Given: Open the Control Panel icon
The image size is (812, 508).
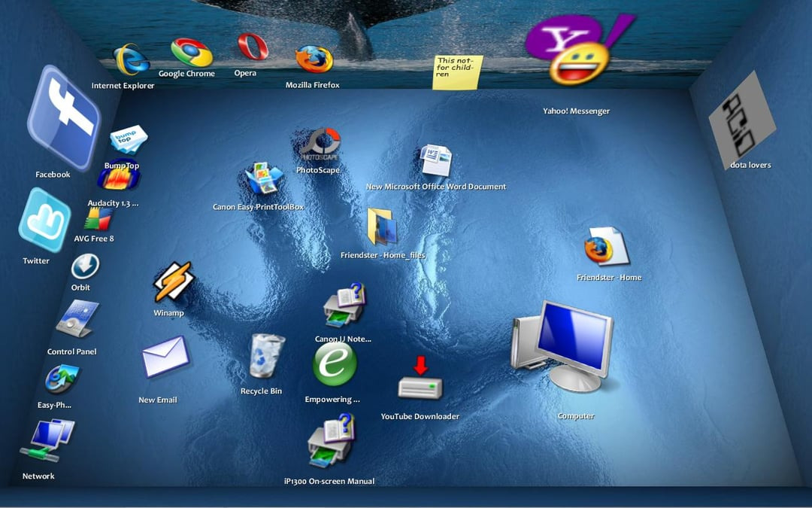Looking at the screenshot, I should 77,319.
